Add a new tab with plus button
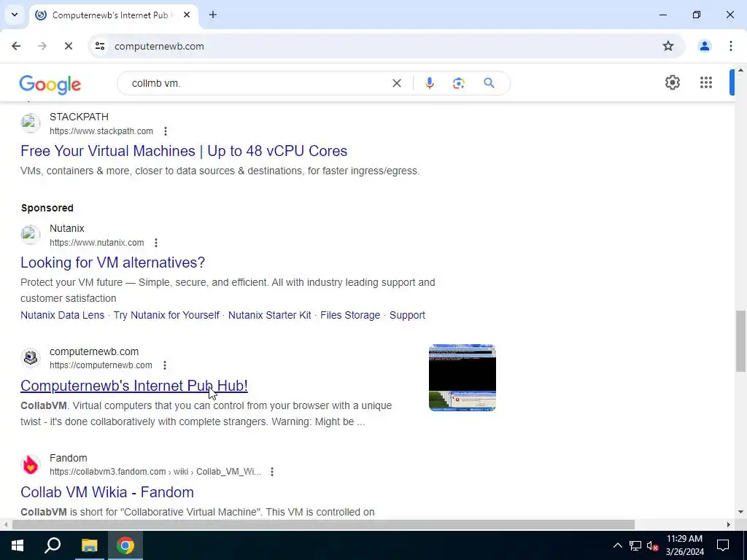Image resolution: width=747 pixels, height=560 pixels. pyautogui.click(x=213, y=15)
